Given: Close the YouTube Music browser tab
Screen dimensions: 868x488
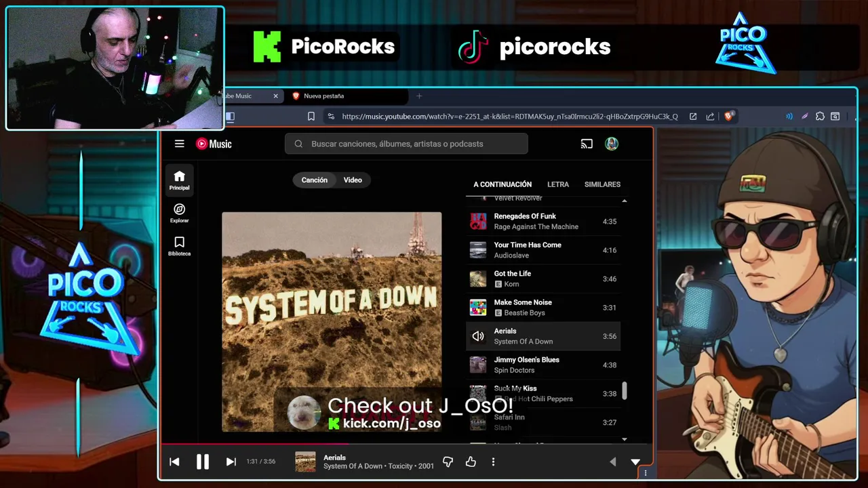Looking at the screenshot, I should [x=275, y=96].
